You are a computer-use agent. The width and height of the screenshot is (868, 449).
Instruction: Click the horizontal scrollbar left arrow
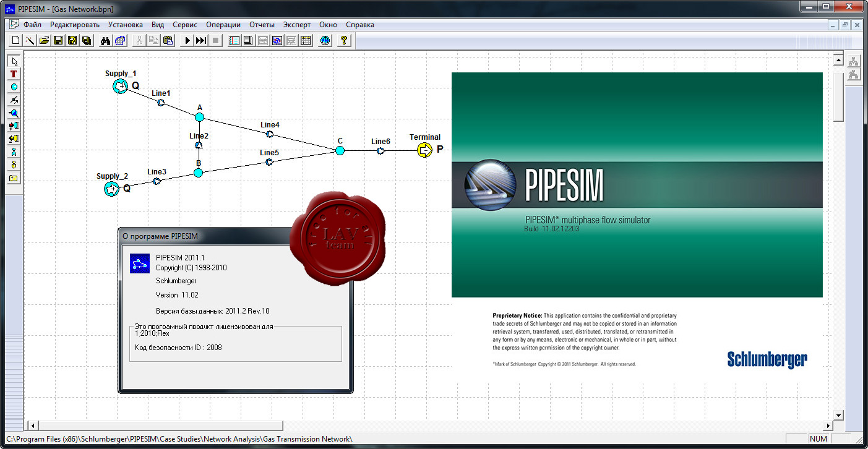coord(32,425)
